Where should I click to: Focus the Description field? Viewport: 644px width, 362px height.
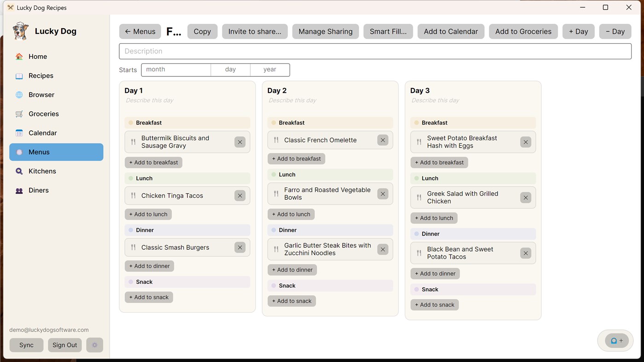[x=375, y=51]
